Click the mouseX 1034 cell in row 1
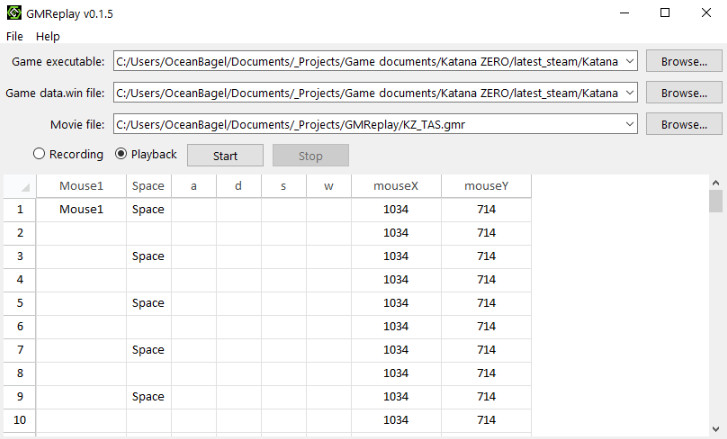727x439 pixels. coord(396,210)
